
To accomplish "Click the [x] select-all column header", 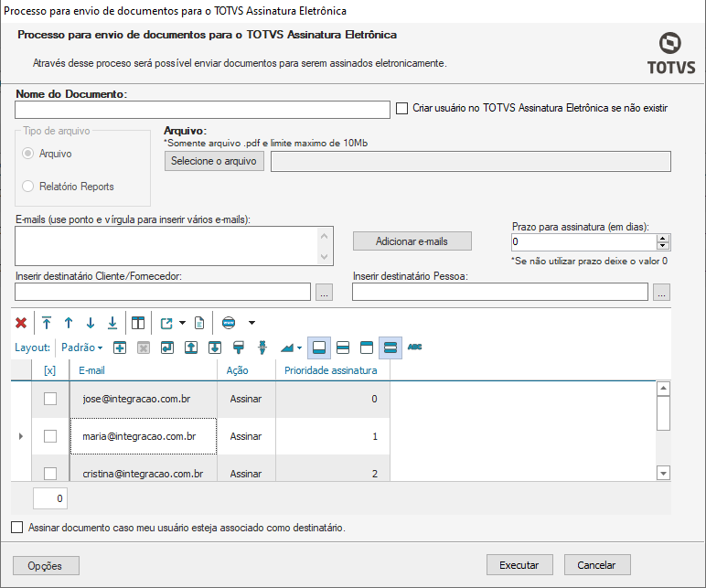I will [x=50, y=370].
